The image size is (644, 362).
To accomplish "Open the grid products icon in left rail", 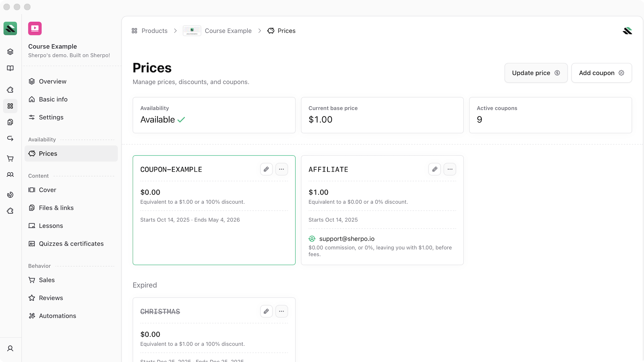I will 10,106.
